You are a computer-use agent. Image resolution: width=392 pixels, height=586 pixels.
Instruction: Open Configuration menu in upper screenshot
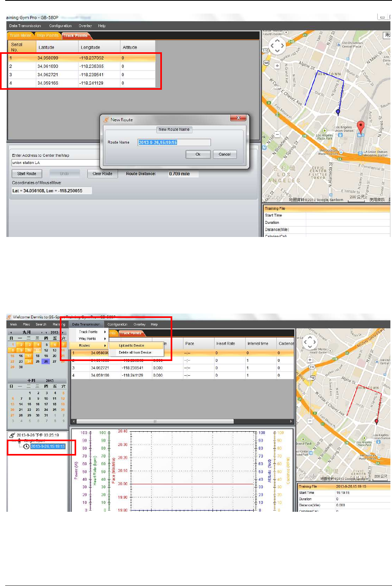(x=61, y=26)
